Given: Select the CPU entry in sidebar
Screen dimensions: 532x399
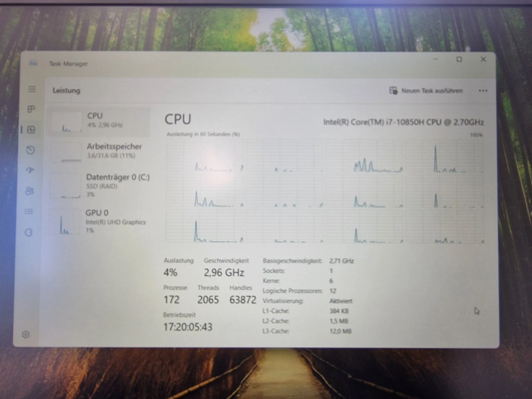Looking at the screenshot, I should coord(99,122).
